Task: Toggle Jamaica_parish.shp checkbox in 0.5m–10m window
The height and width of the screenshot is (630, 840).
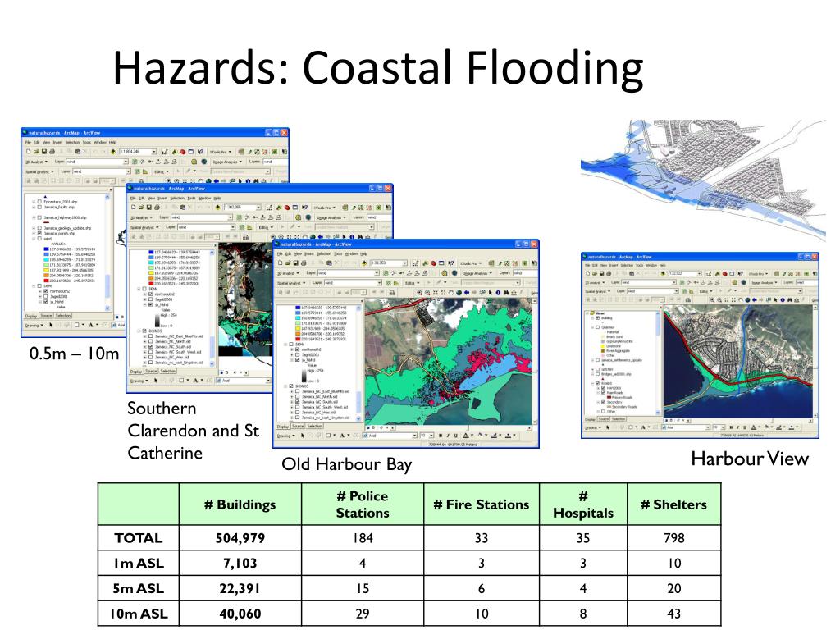Action: pos(39,233)
